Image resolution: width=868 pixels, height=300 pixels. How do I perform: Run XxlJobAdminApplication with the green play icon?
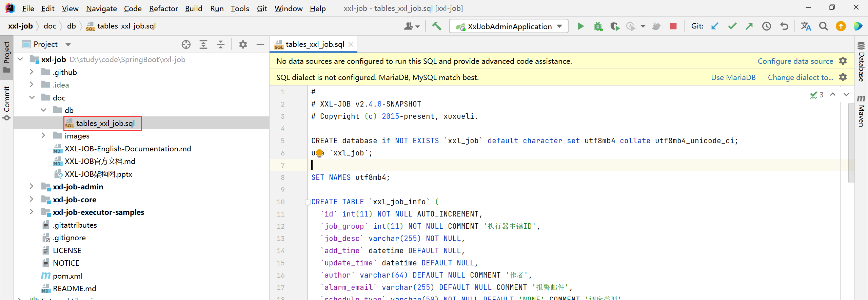click(580, 26)
